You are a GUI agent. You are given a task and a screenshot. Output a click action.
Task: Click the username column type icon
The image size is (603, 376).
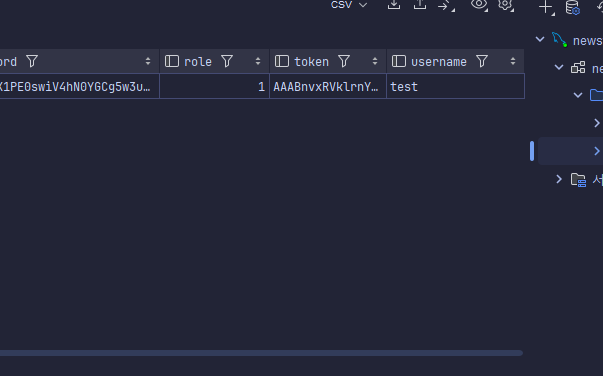(x=399, y=61)
